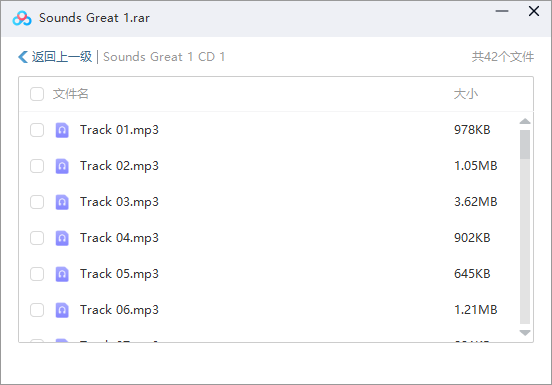Click the audio file icon for Track 06.mp3
The image size is (552, 385).
click(62, 310)
